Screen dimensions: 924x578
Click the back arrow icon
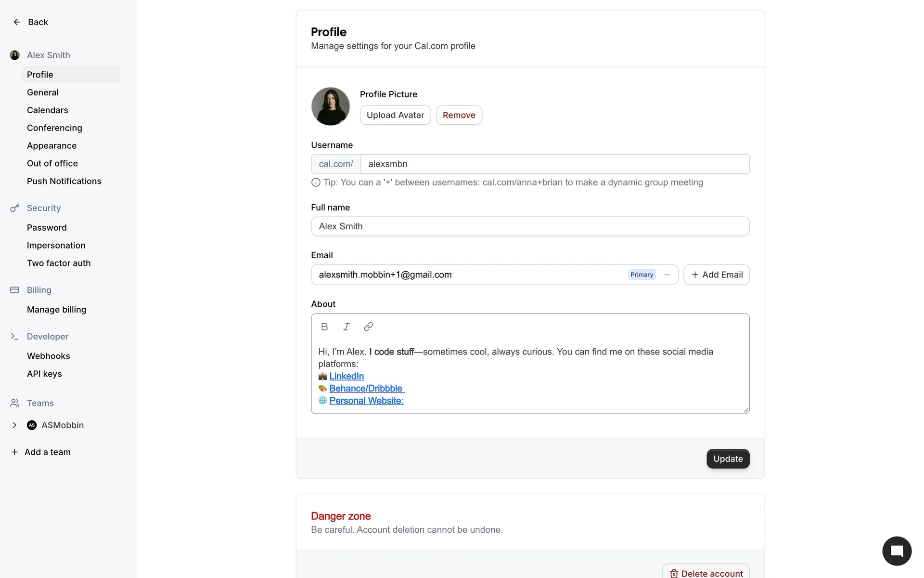17,22
